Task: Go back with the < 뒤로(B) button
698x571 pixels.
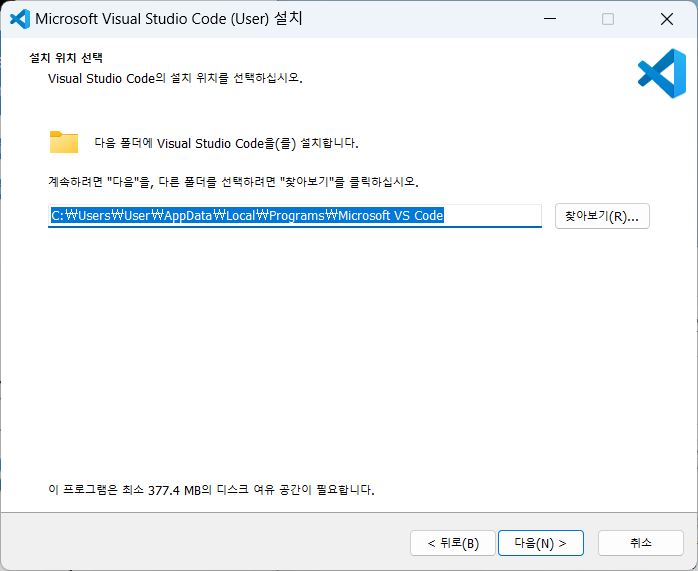Action: point(453,543)
